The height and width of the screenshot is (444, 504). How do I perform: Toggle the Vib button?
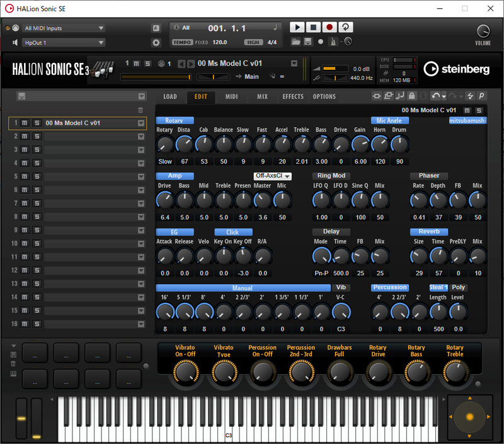341,288
